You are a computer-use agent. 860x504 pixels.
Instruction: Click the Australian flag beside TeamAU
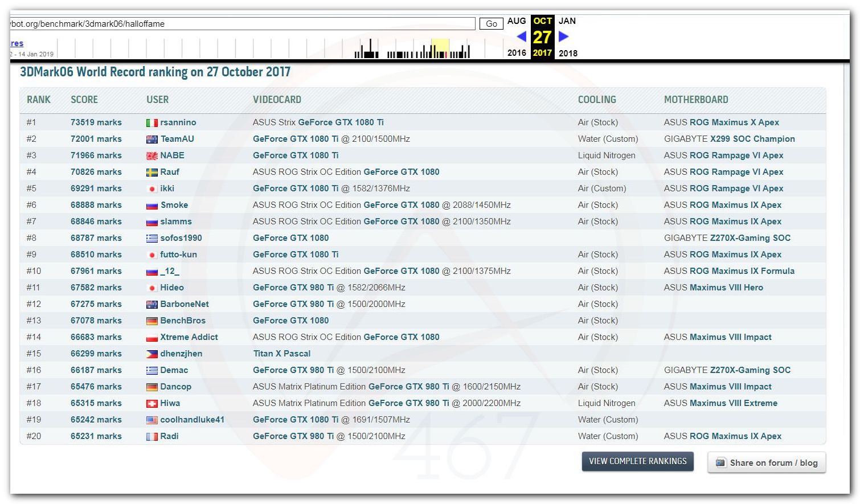coord(151,139)
